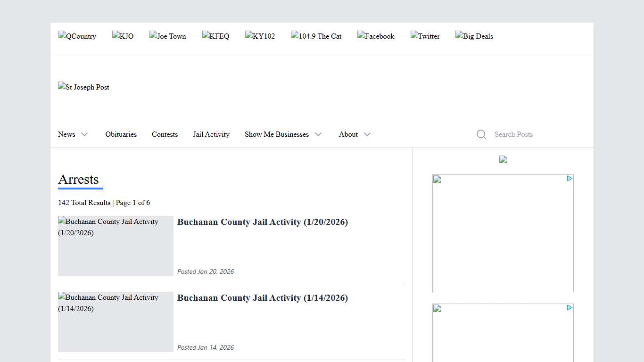This screenshot has width=644, height=362.
Task: Open the Twitter icon link
Action: [425, 36]
